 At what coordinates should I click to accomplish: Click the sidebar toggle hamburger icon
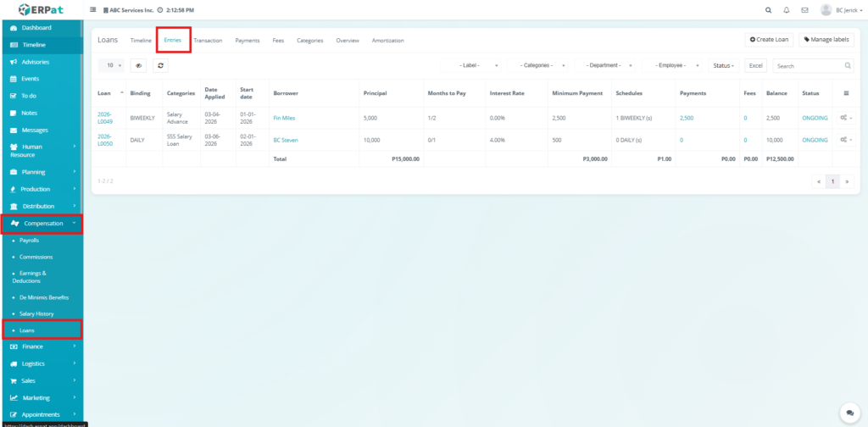click(x=93, y=10)
